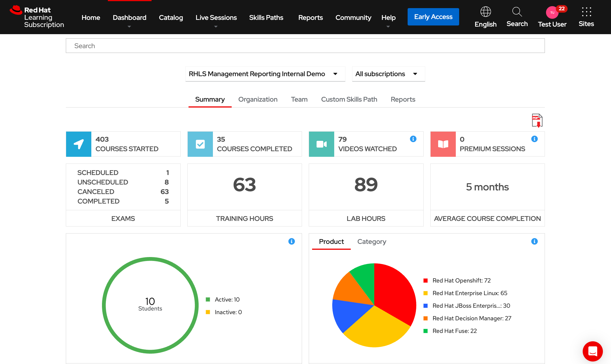The image size is (611, 364).
Task: Click the Courses Started paper plane icon
Action: [78, 144]
